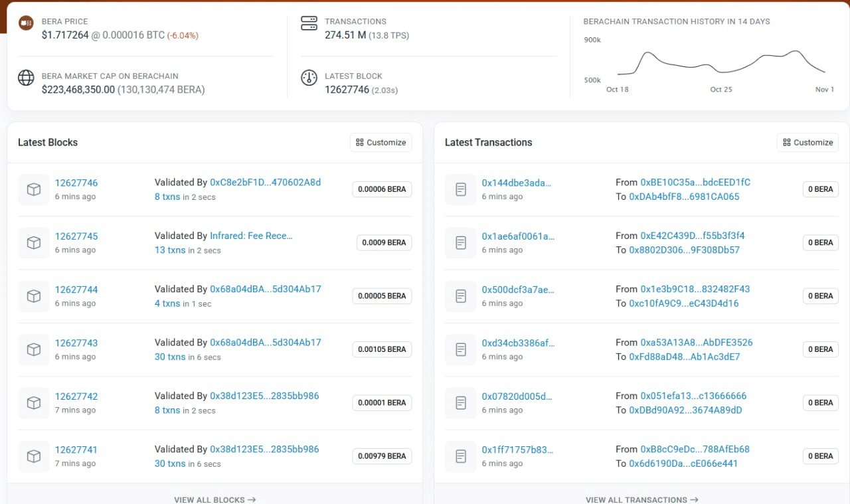
Task: Open the Infrared: Fee Rece validator link
Action: pos(251,236)
